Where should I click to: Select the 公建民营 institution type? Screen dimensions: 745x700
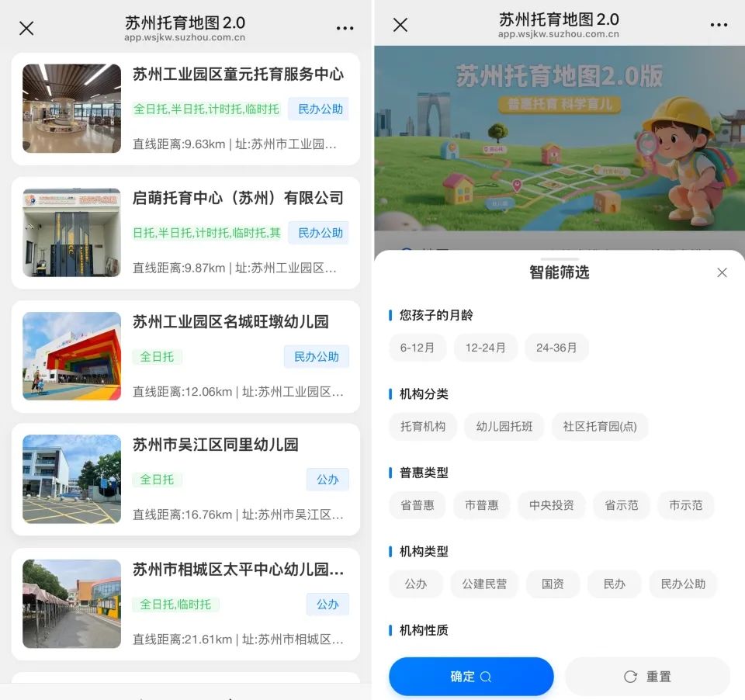pos(484,584)
